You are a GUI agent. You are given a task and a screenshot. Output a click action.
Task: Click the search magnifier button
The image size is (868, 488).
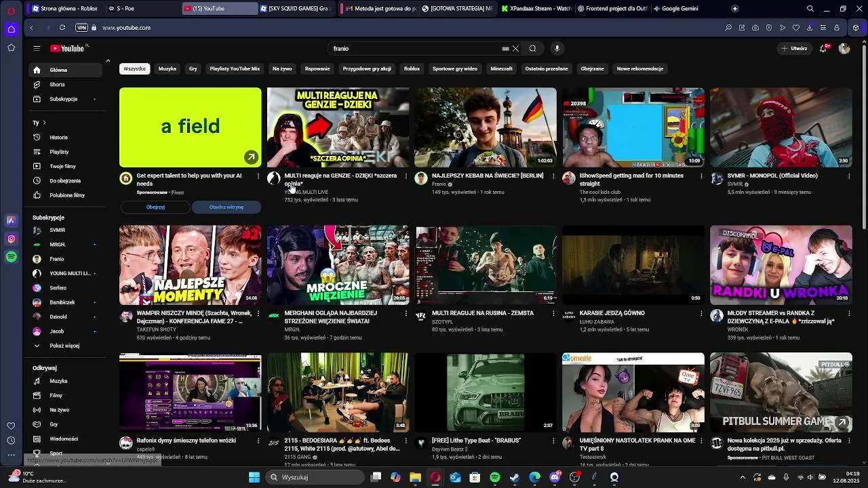pos(532,49)
